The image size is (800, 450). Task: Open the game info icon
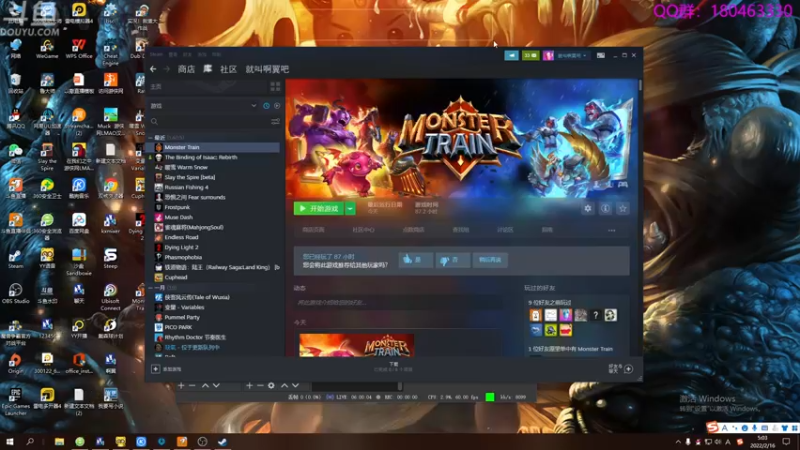coord(605,208)
